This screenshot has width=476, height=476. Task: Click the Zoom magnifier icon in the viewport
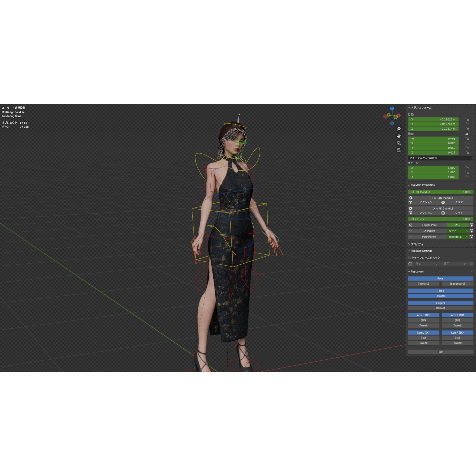[x=399, y=129]
